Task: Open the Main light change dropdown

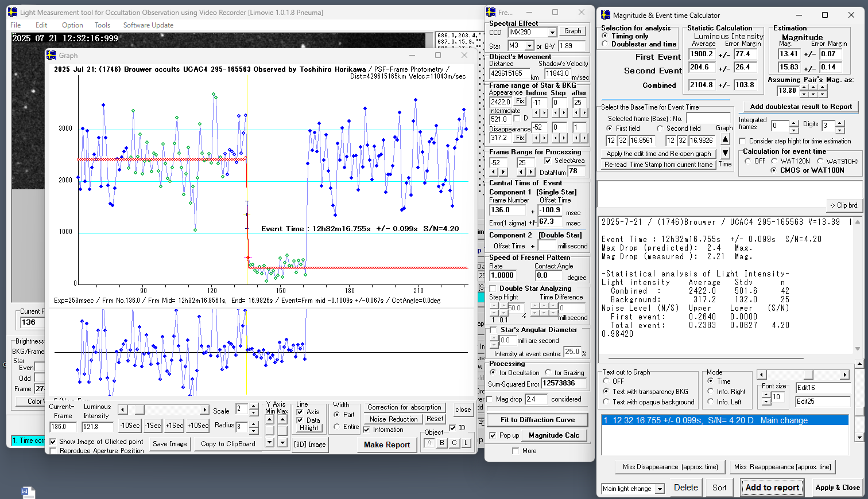Action: tap(660, 489)
